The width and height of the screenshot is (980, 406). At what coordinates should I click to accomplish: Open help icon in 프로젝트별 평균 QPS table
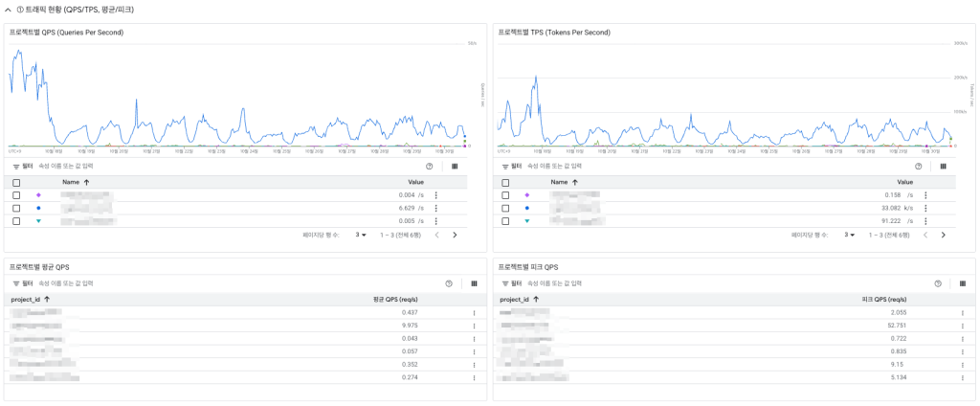coord(449,283)
